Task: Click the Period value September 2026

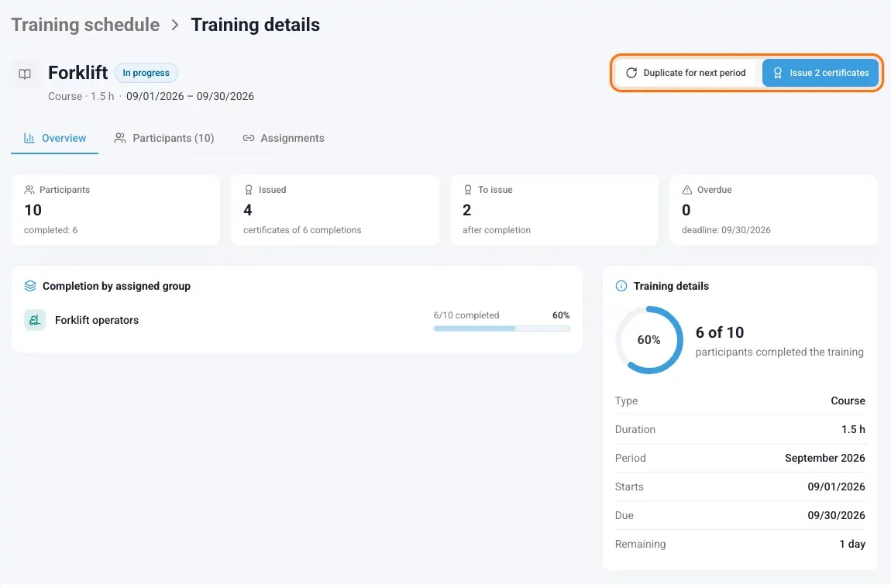Action: 825,458
